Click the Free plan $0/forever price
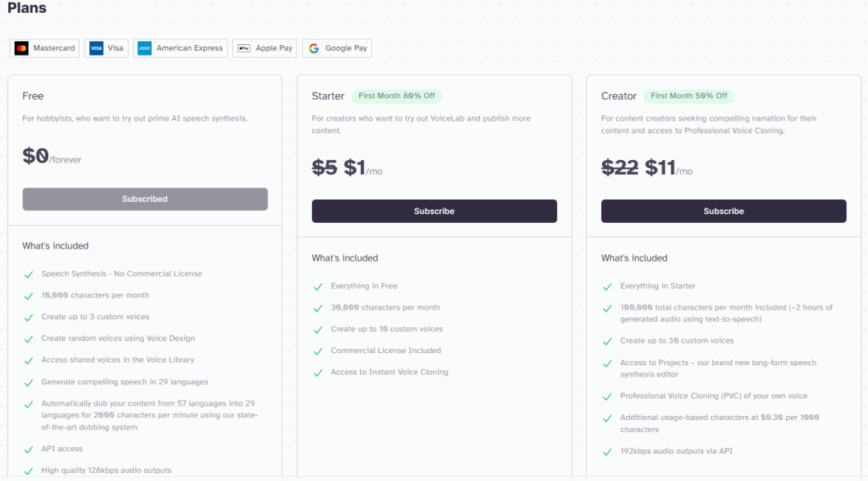 (x=51, y=157)
